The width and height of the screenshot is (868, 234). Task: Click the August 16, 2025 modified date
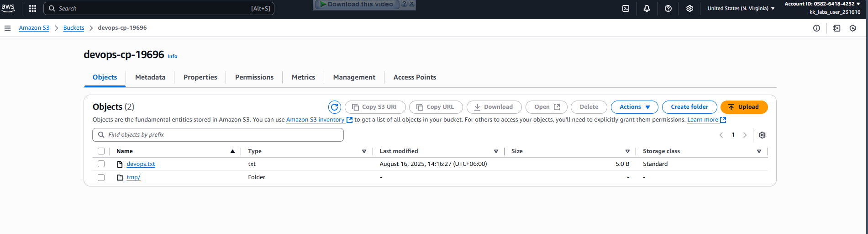coord(433,164)
